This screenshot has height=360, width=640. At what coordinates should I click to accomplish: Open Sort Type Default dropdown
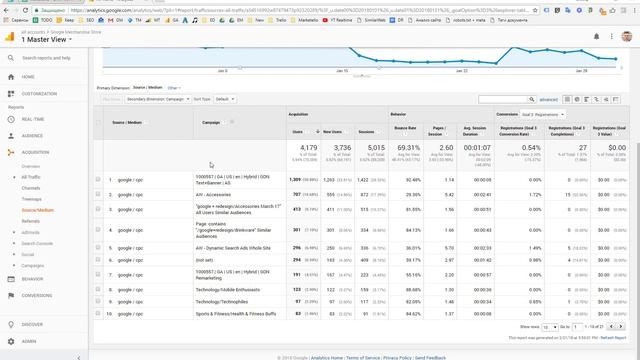pyautogui.click(x=225, y=99)
